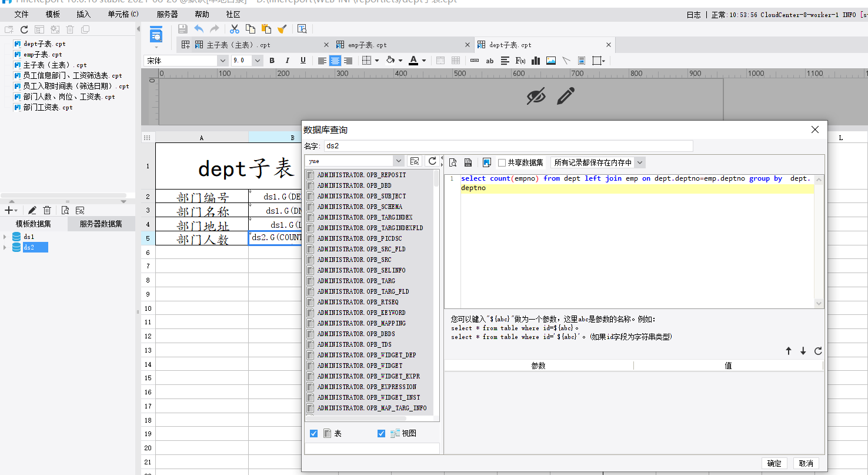Click the 名字 input field containing ds2
This screenshot has width=868, height=475.
click(508, 146)
